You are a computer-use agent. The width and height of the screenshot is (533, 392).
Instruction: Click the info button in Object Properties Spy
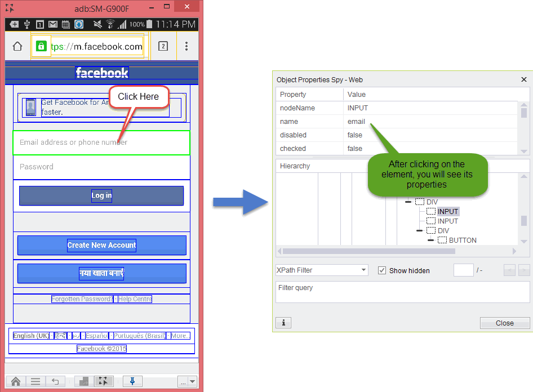283,323
